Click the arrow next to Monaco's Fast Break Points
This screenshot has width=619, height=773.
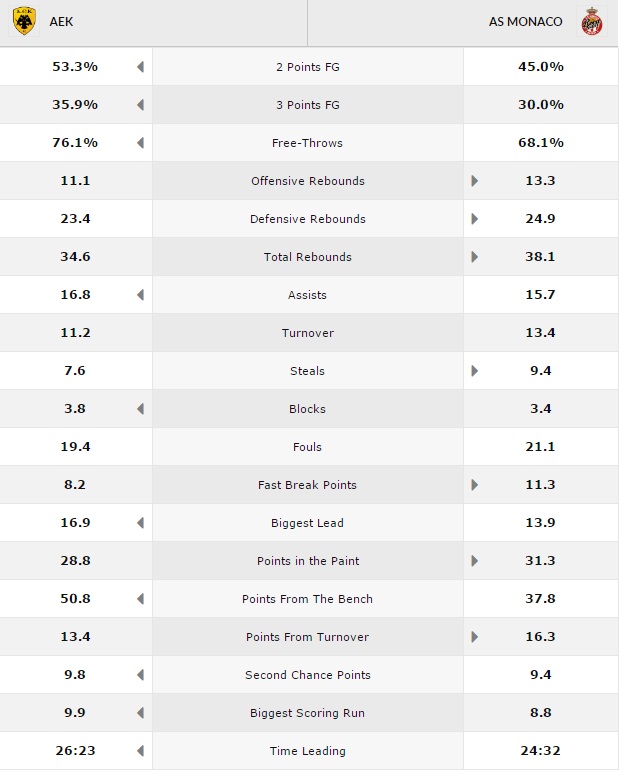(475, 485)
